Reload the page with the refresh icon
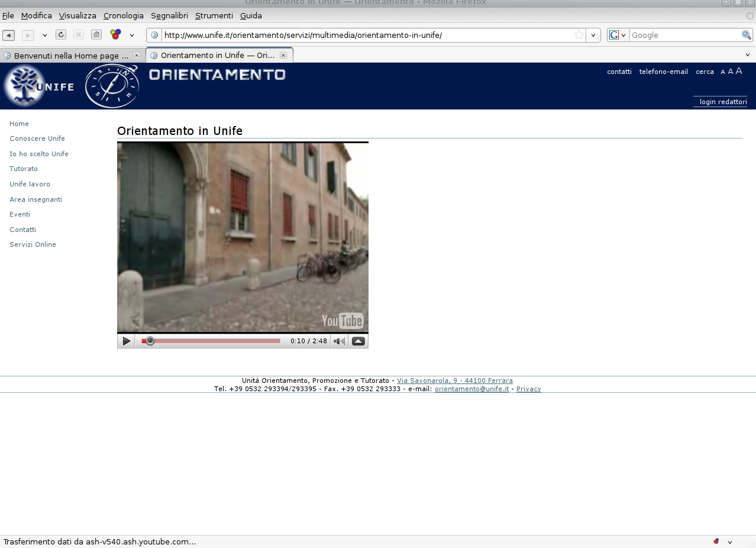 [61, 35]
